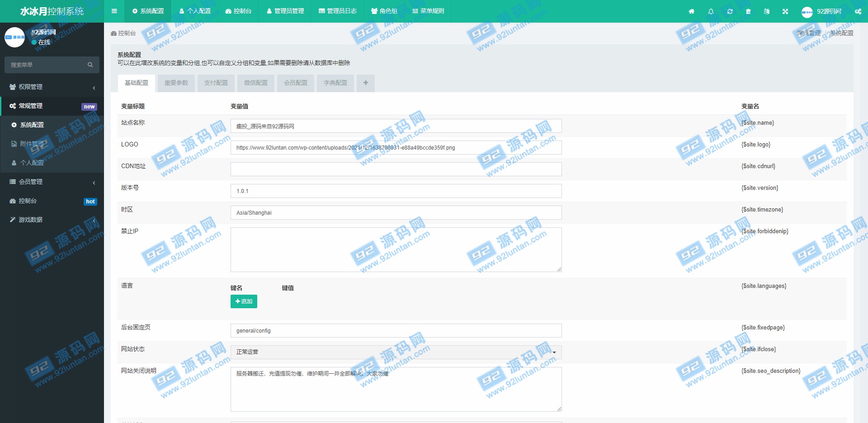Click the empty CDN地址 input field
The height and width of the screenshot is (423, 868).
(396, 169)
